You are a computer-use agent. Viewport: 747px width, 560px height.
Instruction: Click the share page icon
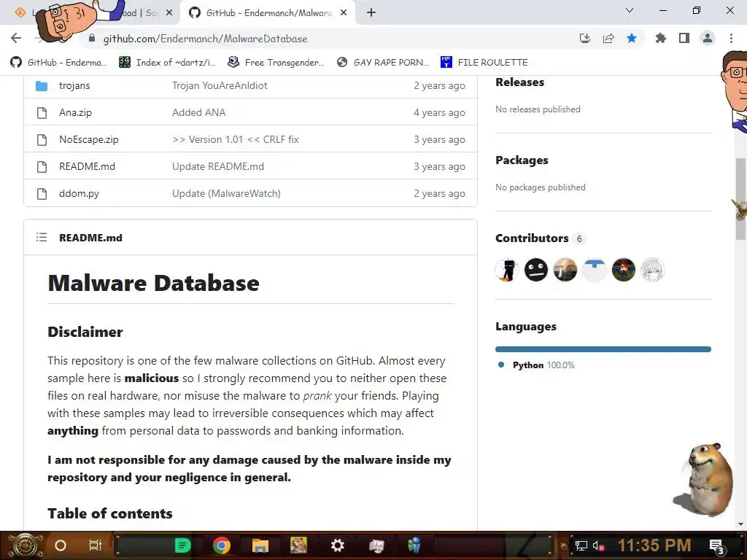(x=608, y=38)
